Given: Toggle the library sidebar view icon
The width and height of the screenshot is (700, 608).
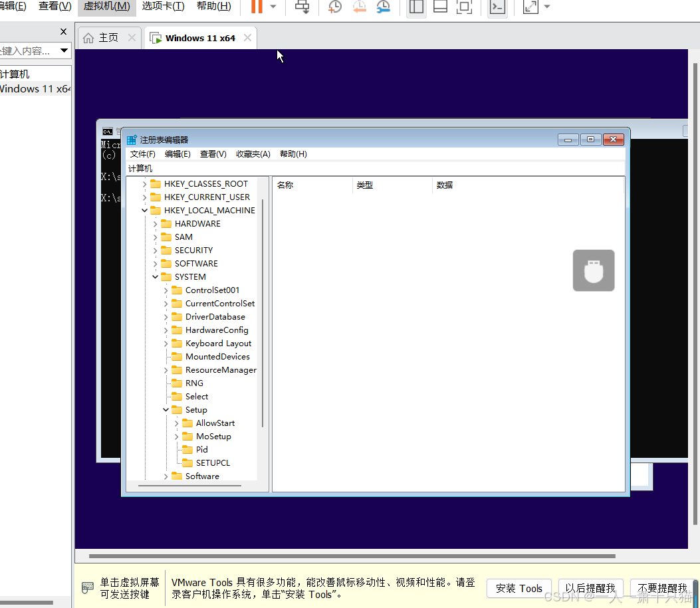Looking at the screenshot, I should [x=416, y=7].
